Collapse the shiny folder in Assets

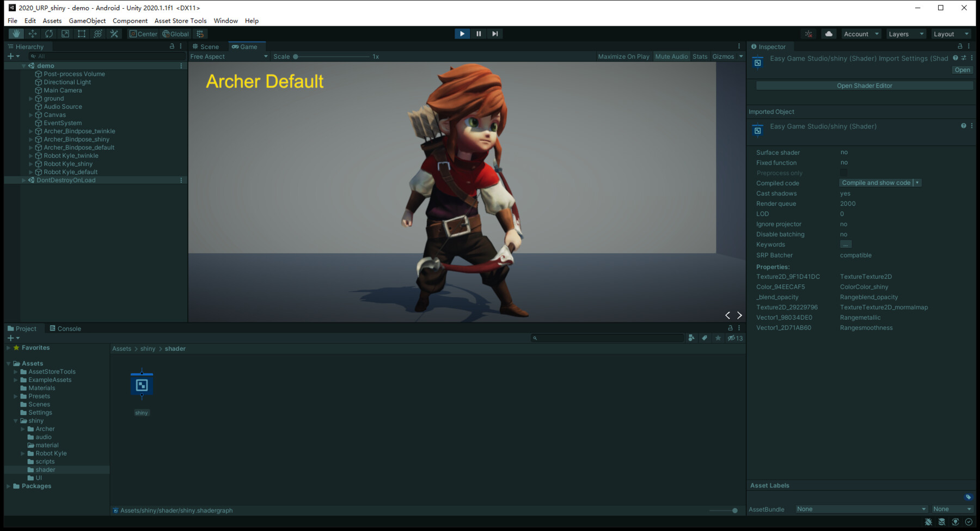(15, 420)
